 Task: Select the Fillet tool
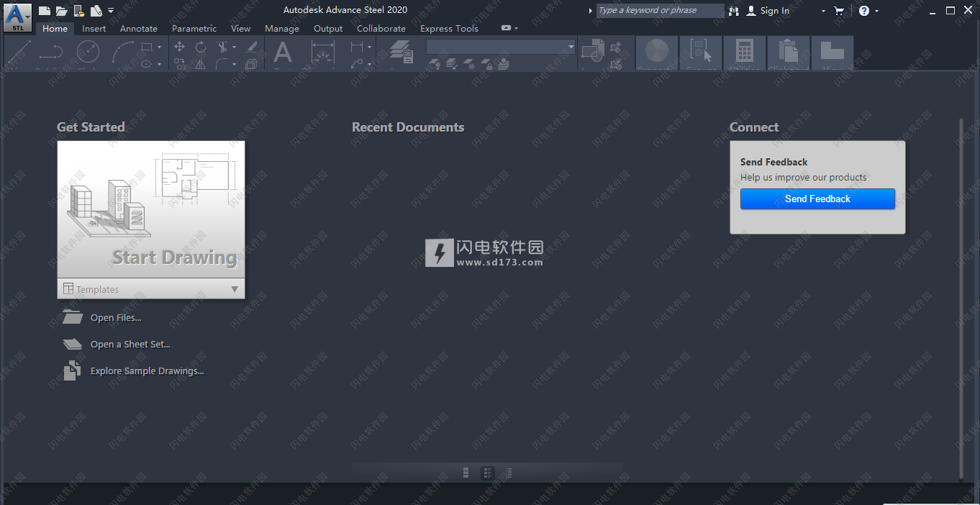tap(222, 64)
